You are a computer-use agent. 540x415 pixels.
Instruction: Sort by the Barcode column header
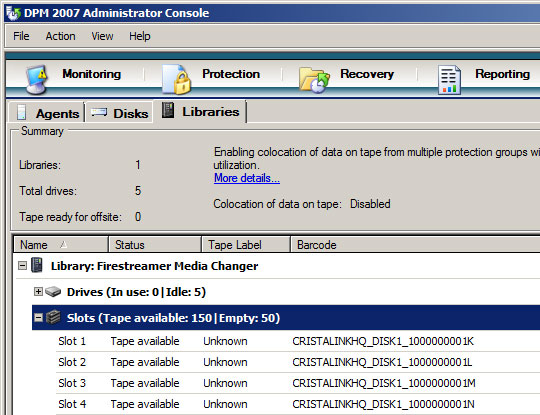[415, 245]
